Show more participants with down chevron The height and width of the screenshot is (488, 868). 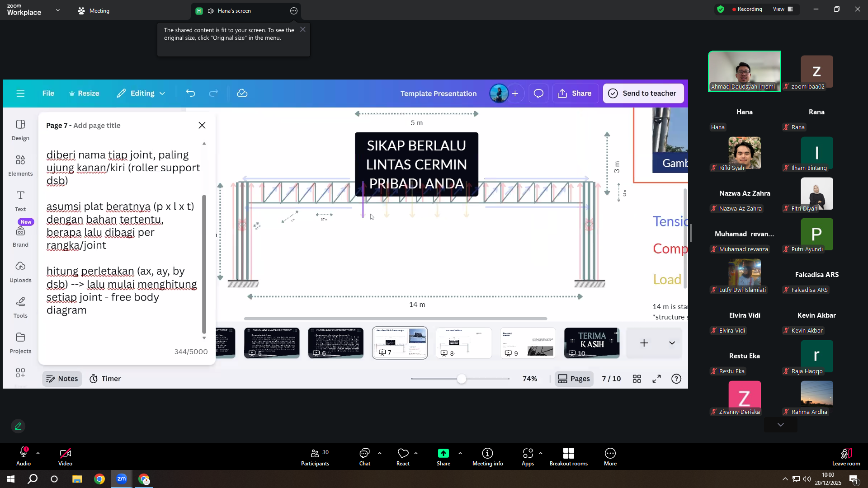coord(781,425)
